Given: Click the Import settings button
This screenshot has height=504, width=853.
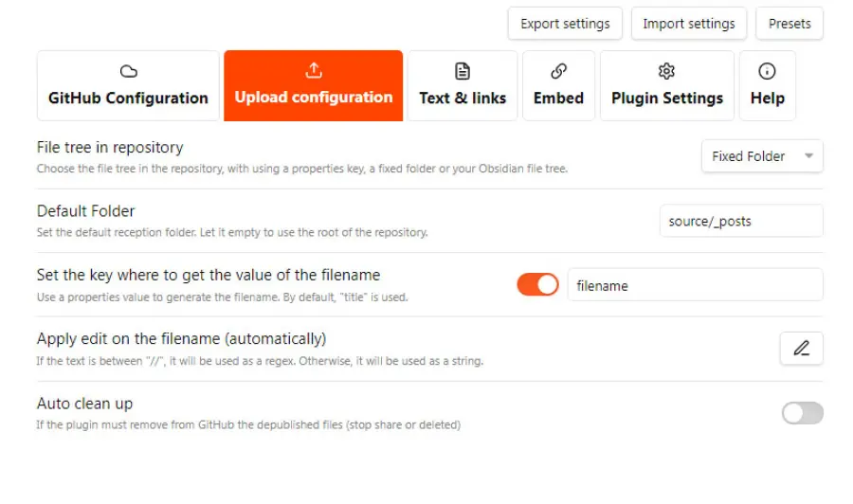Looking at the screenshot, I should 689,24.
